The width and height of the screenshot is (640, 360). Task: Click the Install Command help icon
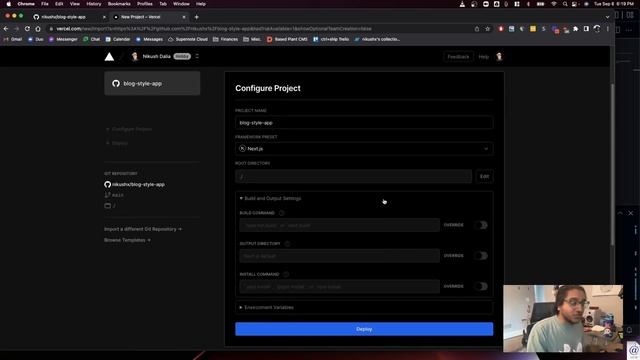click(286, 274)
